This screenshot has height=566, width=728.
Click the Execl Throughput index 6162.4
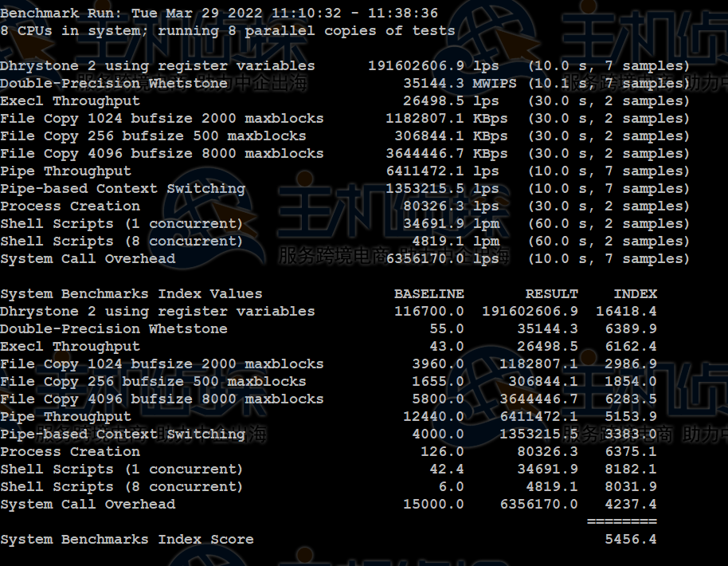(x=630, y=347)
